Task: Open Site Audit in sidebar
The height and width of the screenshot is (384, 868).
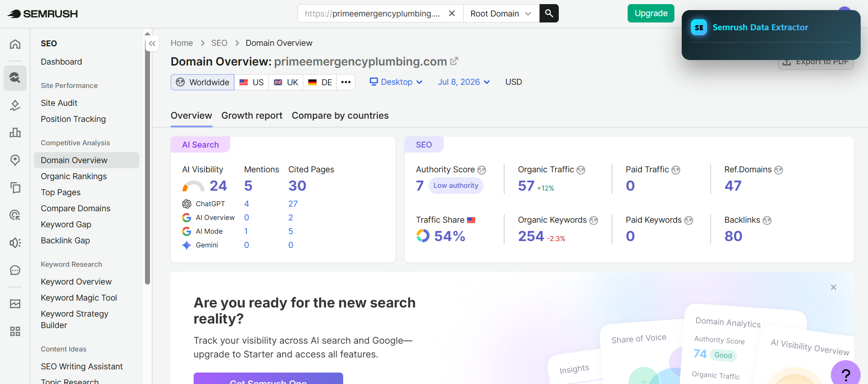Action: pyautogui.click(x=59, y=103)
